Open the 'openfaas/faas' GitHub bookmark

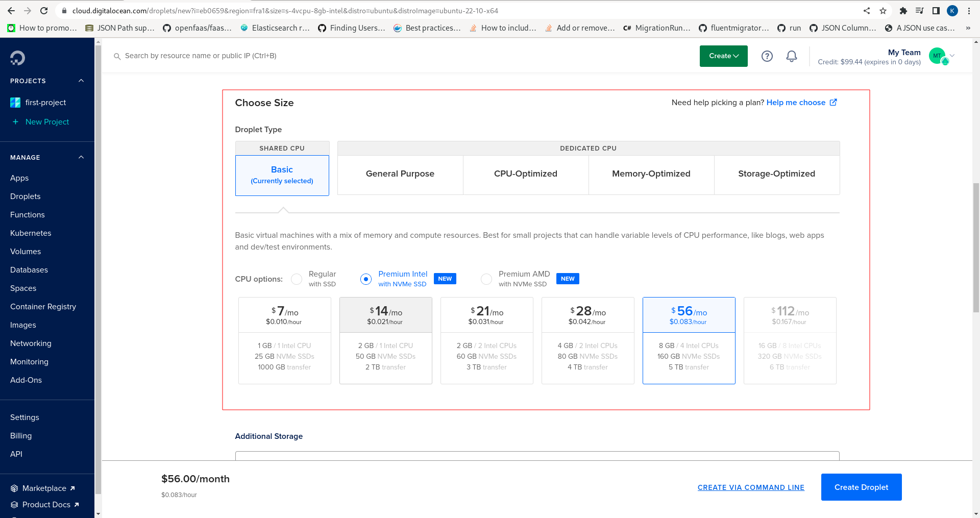pos(197,28)
